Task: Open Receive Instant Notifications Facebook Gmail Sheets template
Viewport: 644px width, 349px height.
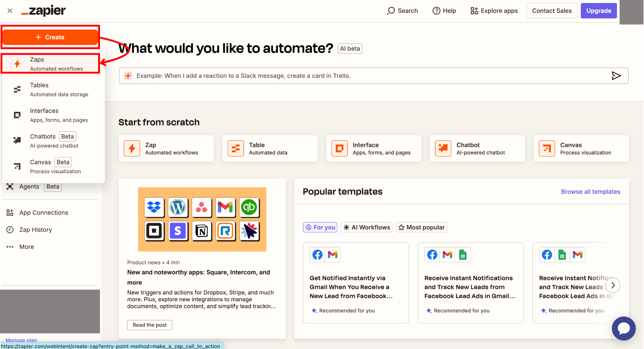Action: coord(471,283)
